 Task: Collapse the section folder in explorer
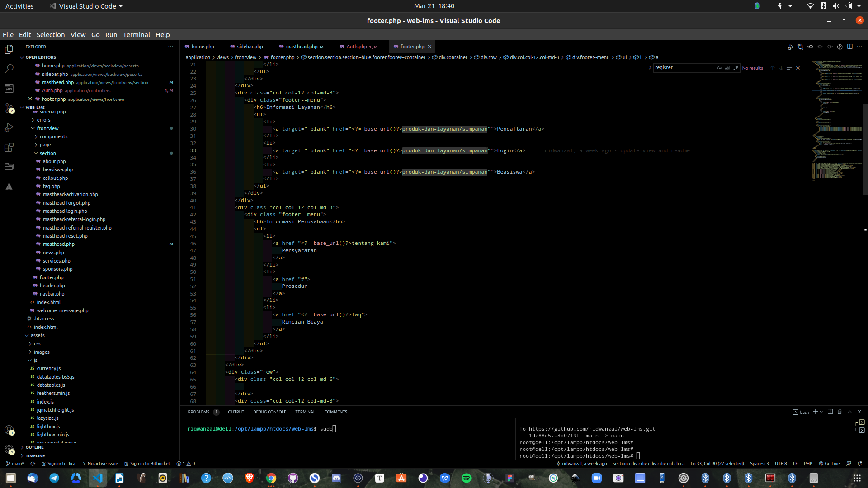pos(47,153)
